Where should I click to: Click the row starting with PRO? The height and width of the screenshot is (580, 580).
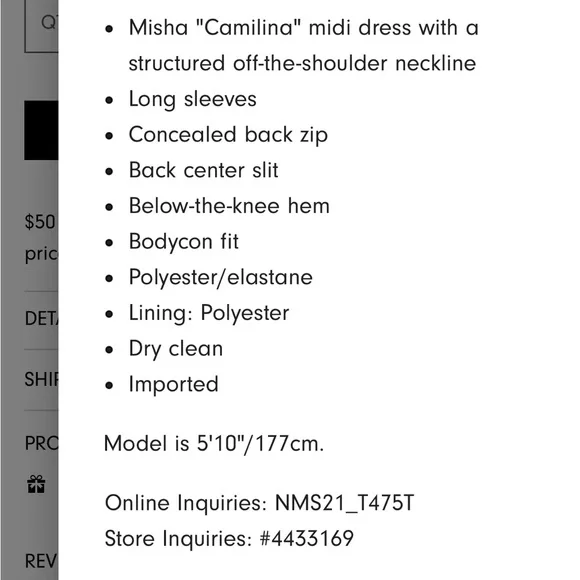(41, 443)
